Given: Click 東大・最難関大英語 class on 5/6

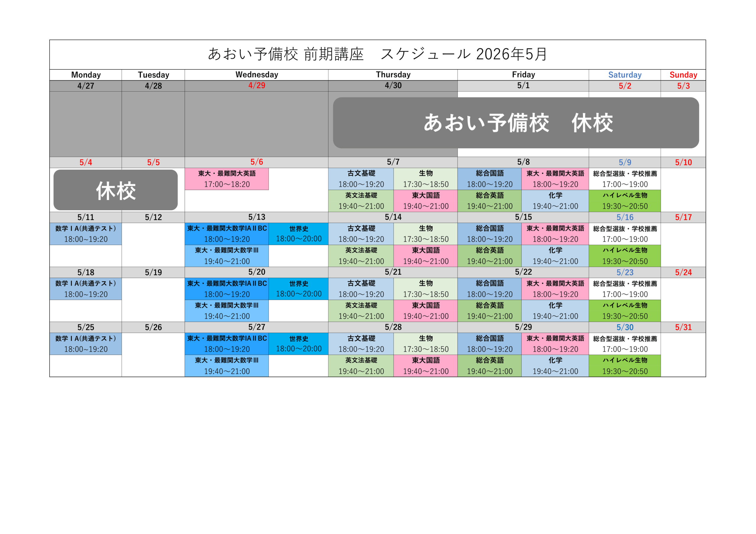Looking at the screenshot, I should pos(227,179).
